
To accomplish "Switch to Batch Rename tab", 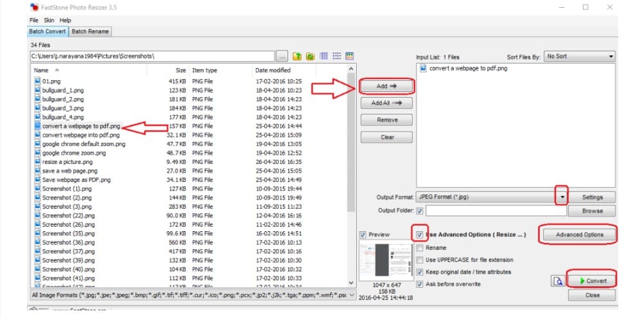I will [x=90, y=31].
